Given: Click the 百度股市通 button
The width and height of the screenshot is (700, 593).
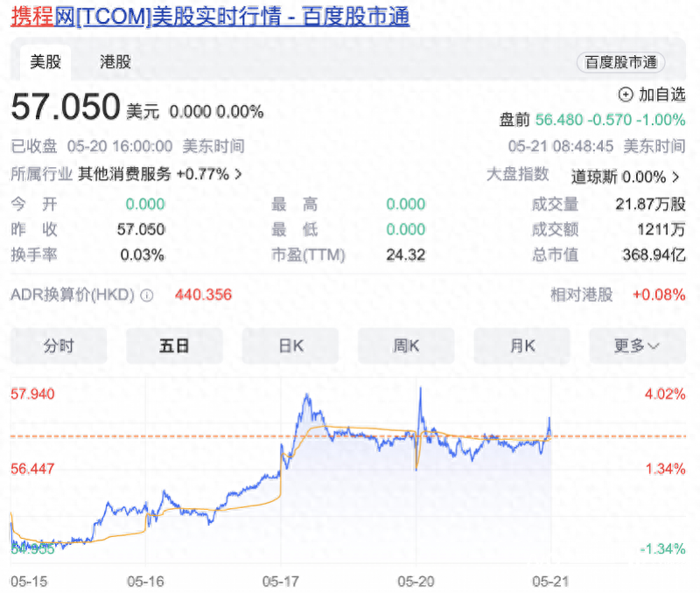Looking at the screenshot, I should 621,62.
